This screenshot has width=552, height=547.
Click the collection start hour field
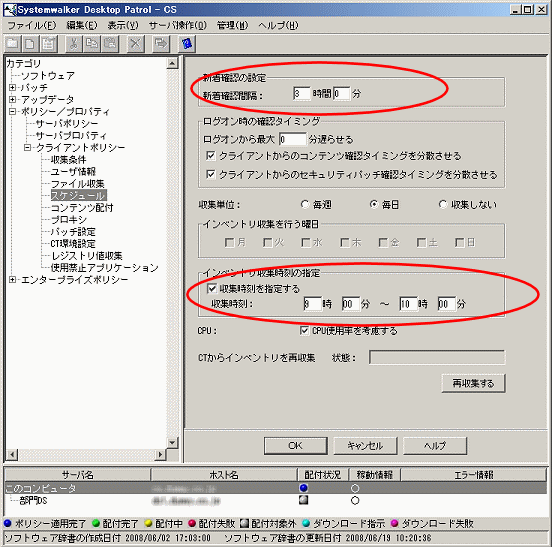pyautogui.click(x=312, y=304)
